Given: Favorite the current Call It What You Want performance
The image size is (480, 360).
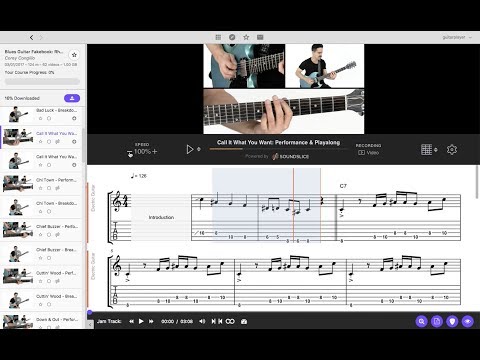Looking at the screenshot, I should pyautogui.click(x=41, y=142).
